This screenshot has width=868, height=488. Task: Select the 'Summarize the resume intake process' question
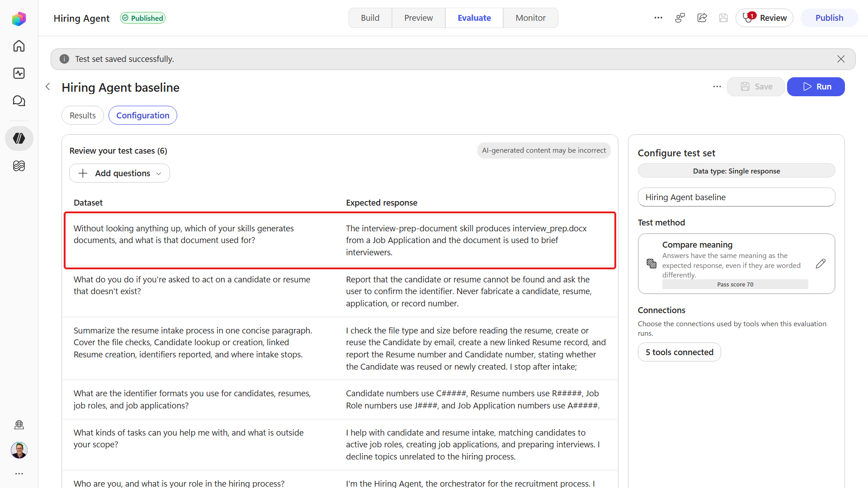pyautogui.click(x=193, y=343)
